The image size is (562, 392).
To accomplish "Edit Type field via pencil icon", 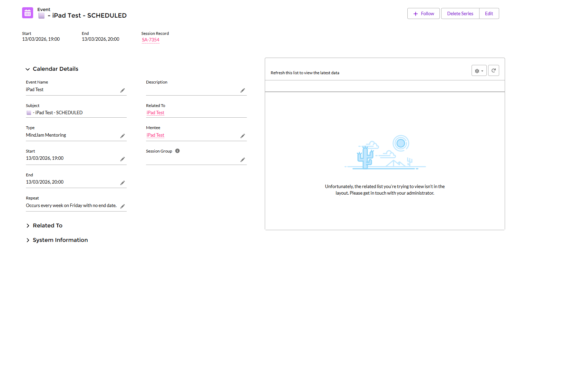I will pyautogui.click(x=122, y=136).
